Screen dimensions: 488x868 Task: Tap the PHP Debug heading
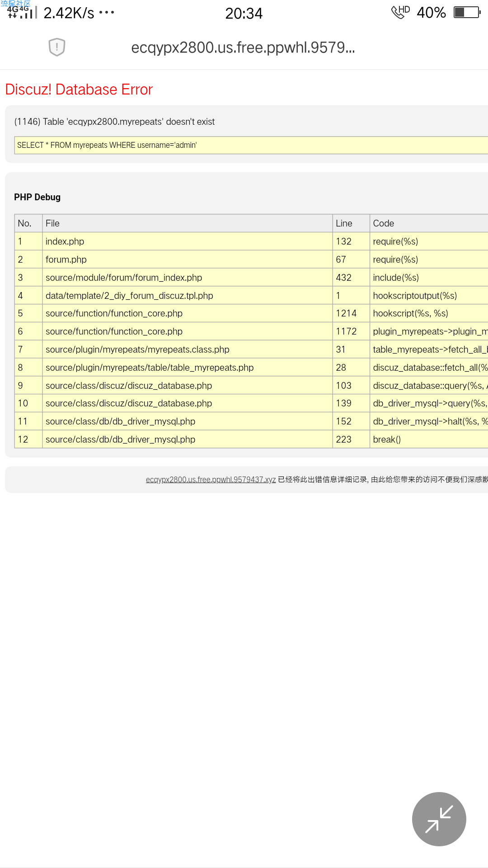(37, 197)
